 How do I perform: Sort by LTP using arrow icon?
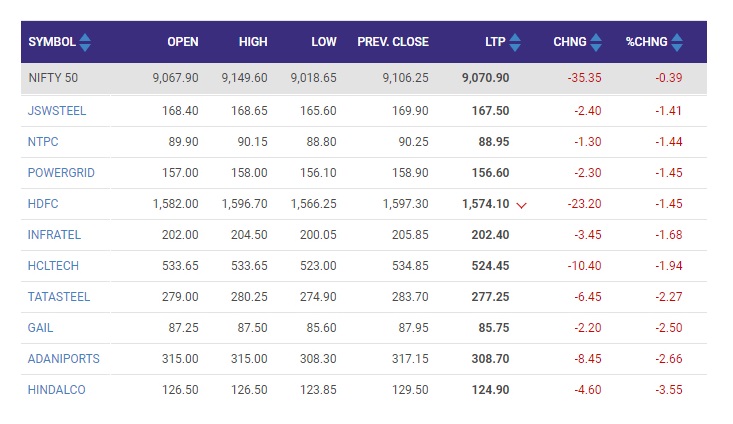[515, 43]
